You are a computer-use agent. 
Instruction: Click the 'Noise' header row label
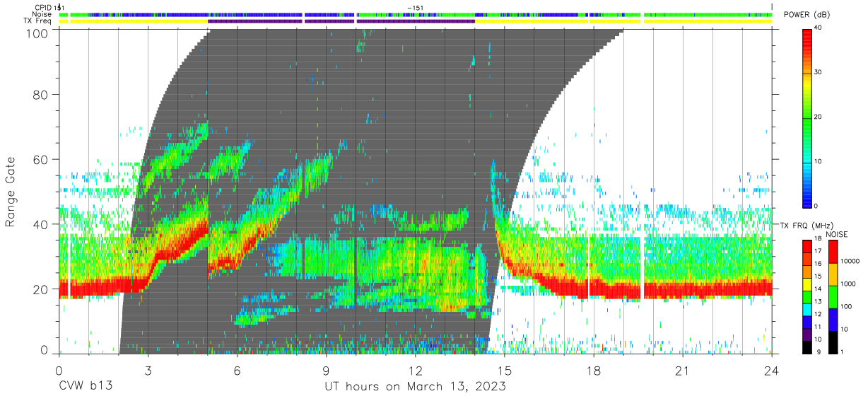point(42,14)
